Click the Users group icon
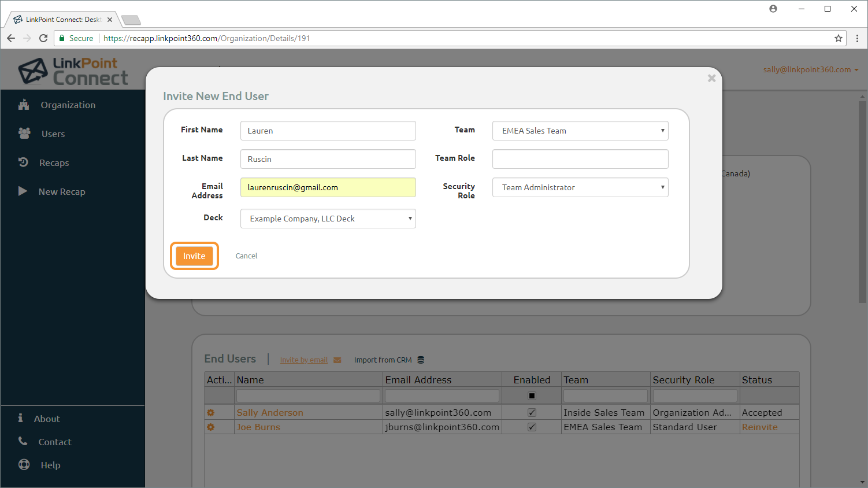The image size is (868, 488). [24, 133]
